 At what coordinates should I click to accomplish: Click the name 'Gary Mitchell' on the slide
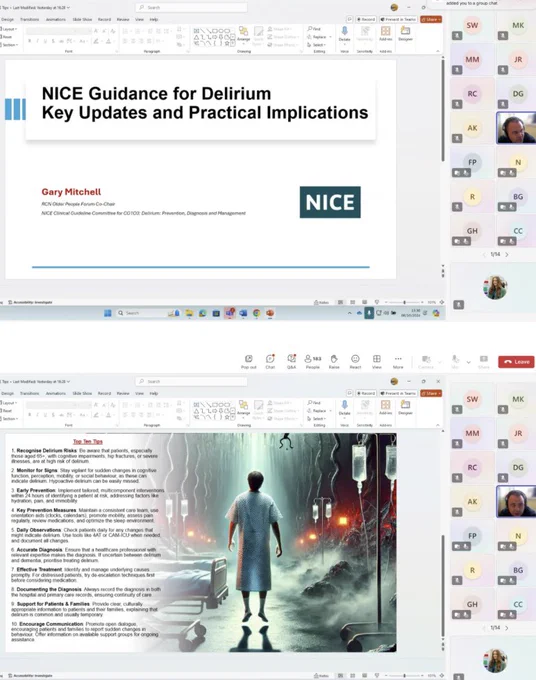[71, 192]
